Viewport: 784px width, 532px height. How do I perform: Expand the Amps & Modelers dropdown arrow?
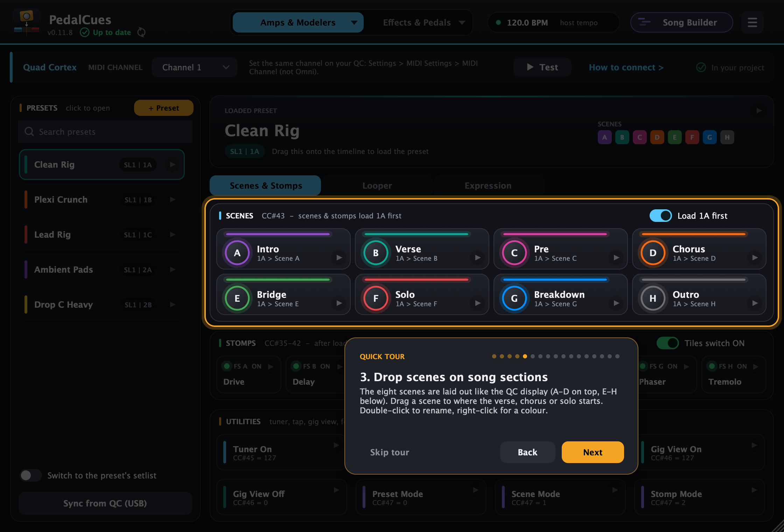[354, 23]
